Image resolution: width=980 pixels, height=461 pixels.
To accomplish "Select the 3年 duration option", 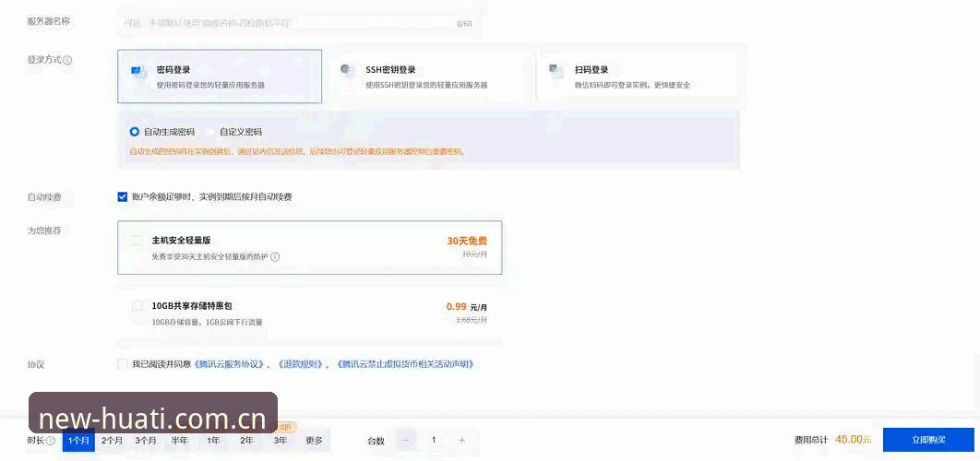I will point(280,441).
